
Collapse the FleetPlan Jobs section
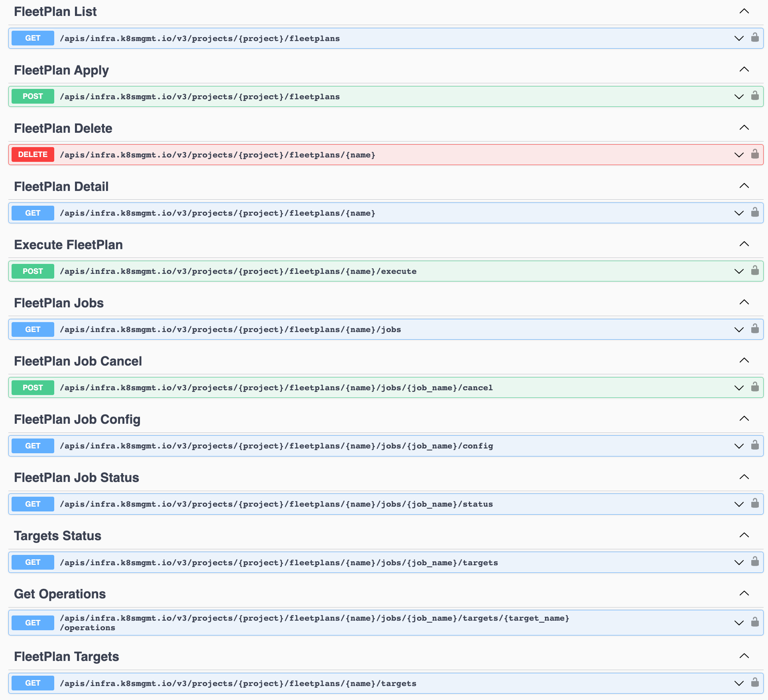(x=744, y=302)
